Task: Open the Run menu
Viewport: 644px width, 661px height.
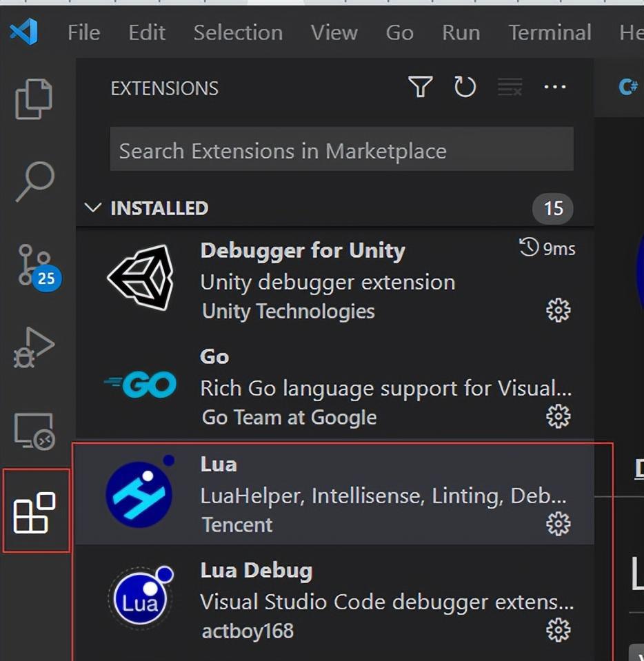Action: pos(461,32)
